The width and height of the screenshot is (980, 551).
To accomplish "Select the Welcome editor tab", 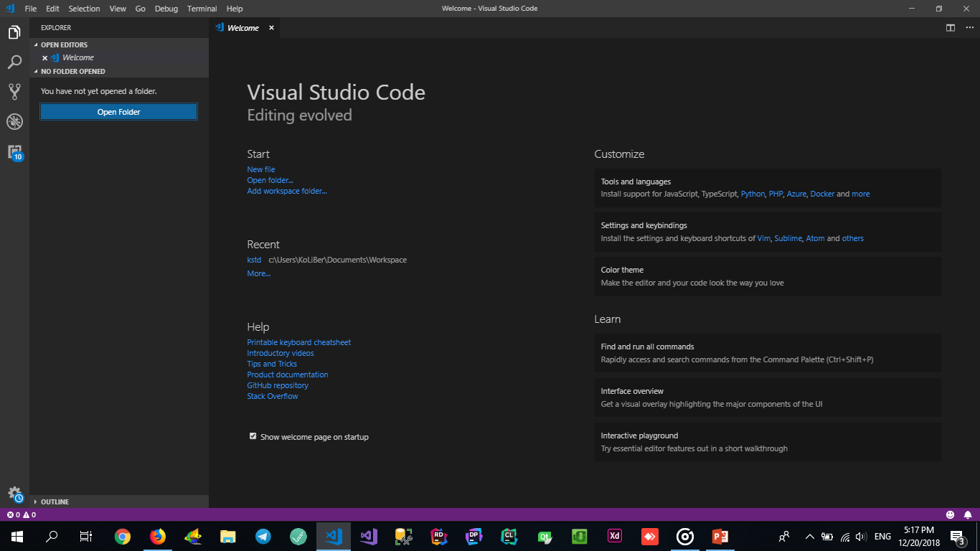I will tap(242, 28).
